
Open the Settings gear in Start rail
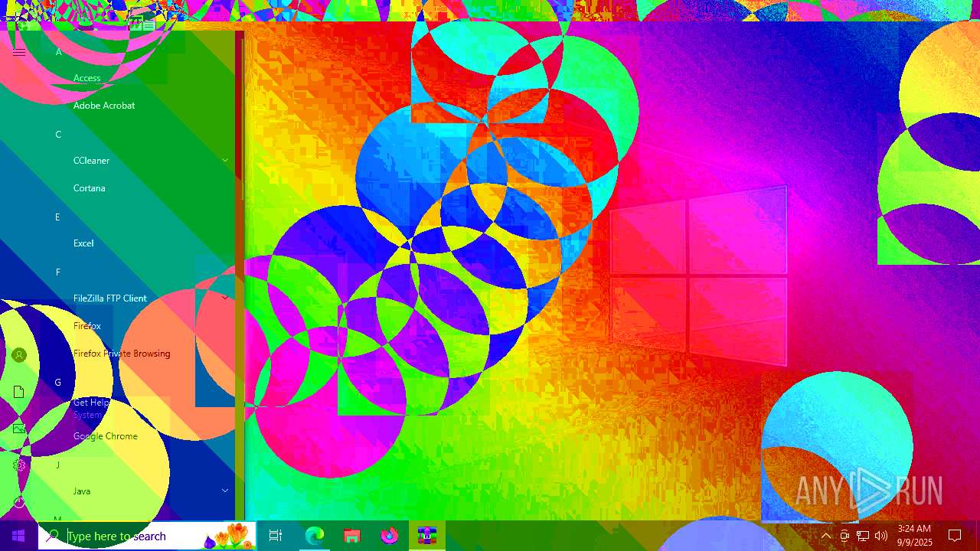click(x=19, y=465)
